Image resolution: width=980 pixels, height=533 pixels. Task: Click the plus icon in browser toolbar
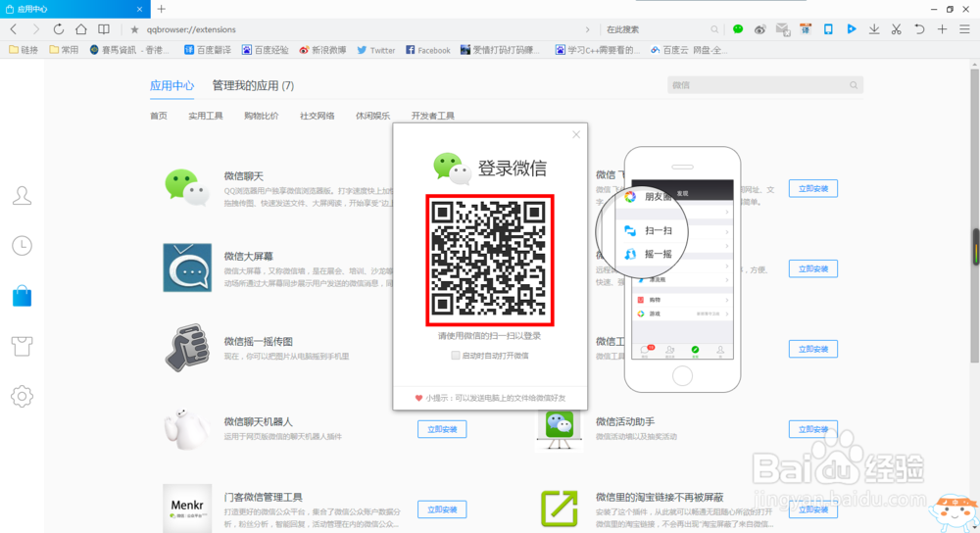(x=942, y=29)
